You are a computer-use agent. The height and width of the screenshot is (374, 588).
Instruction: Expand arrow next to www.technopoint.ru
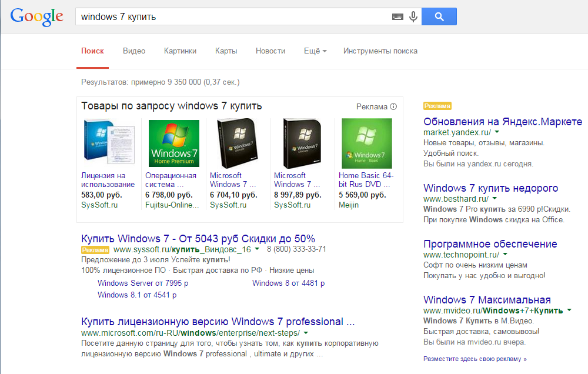[505, 255]
